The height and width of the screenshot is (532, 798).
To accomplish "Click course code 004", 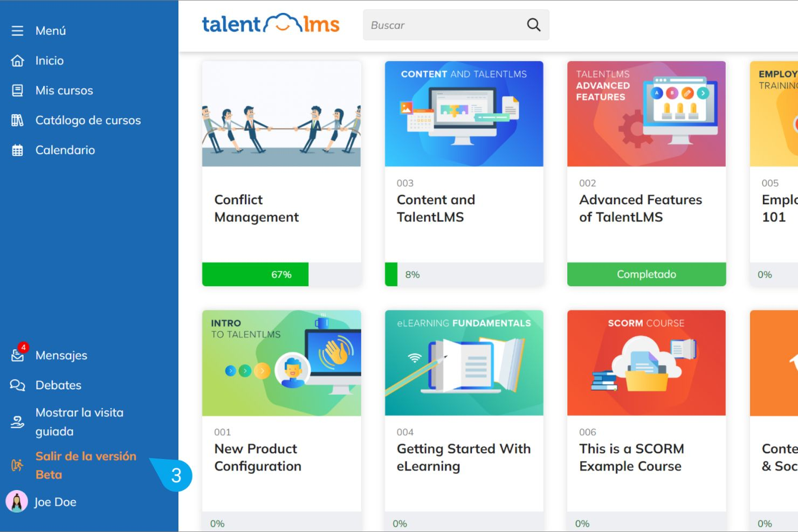I will [x=405, y=432].
